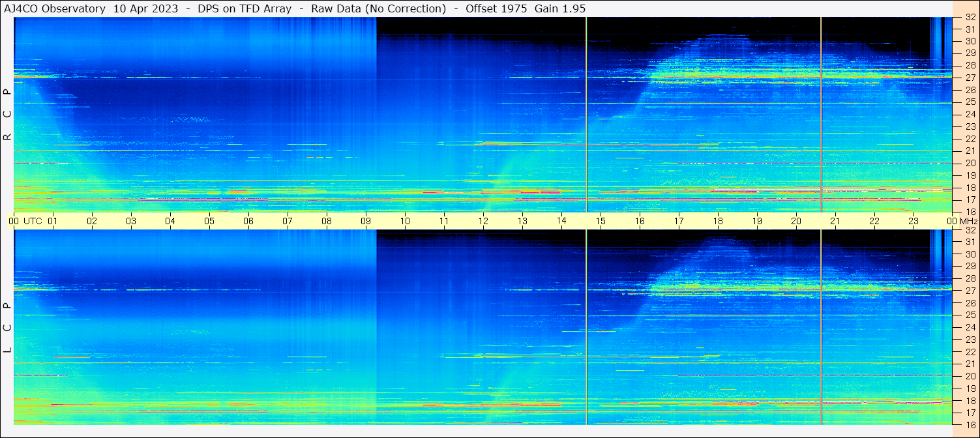Pick the 12 hour label on the time axis
Image resolution: width=980 pixels, height=438 pixels.
point(483,221)
